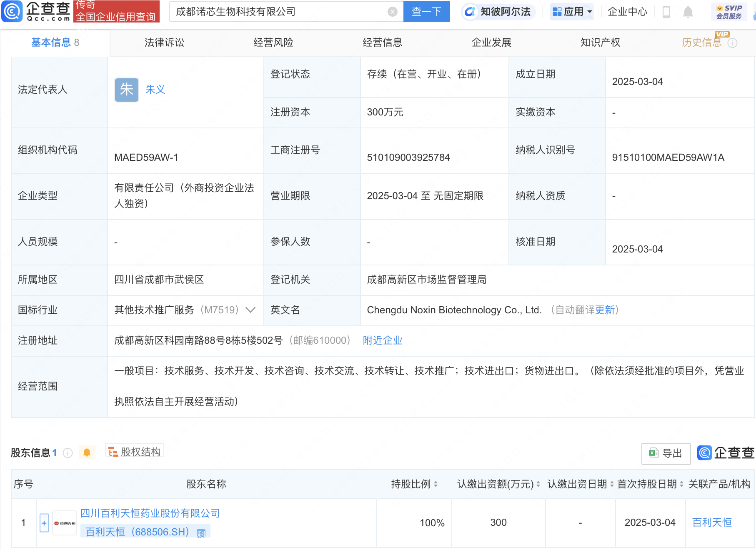The image size is (756, 550).
Task: Open 百利天恒 (688506.SH) stock link
Action: (138, 532)
